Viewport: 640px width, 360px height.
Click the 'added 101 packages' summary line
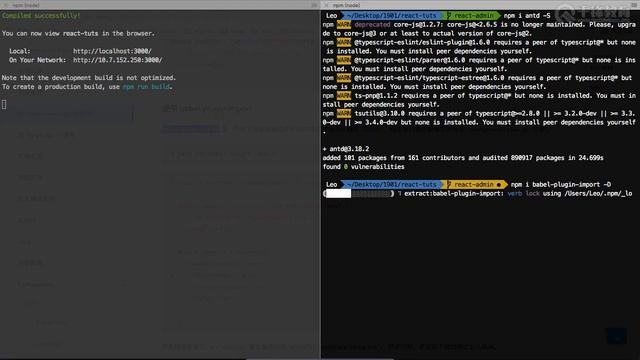pos(463,158)
